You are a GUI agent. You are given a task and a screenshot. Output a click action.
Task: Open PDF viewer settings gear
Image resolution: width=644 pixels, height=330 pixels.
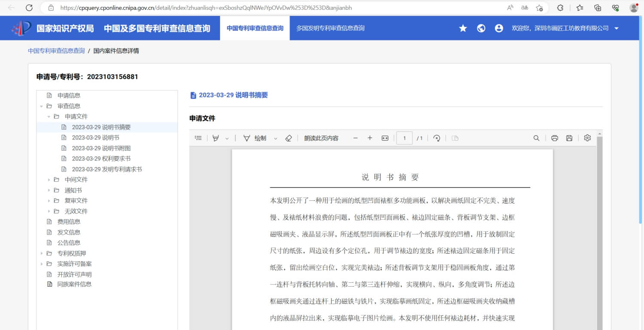587,138
